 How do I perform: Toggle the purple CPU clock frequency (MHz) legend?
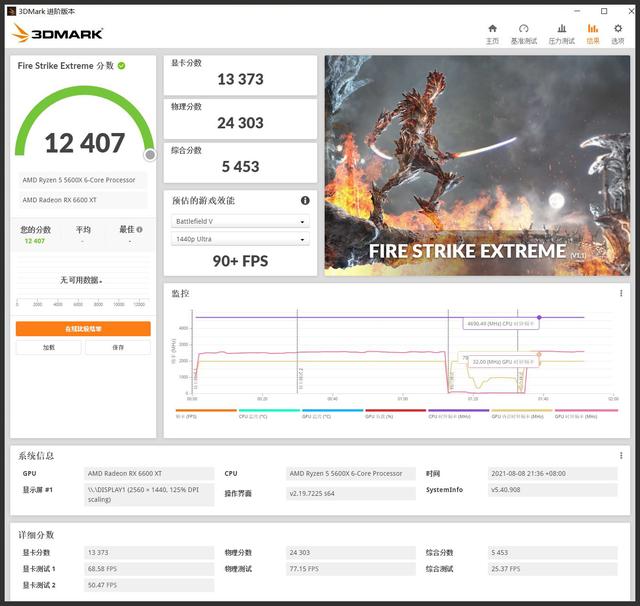pos(459,414)
